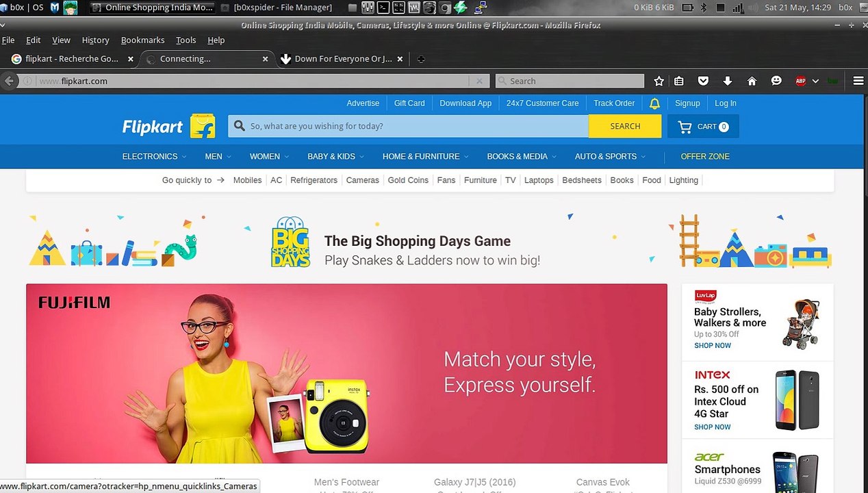The width and height of the screenshot is (868, 493).
Task: Open the Edit menu
Action: (33, 40)
